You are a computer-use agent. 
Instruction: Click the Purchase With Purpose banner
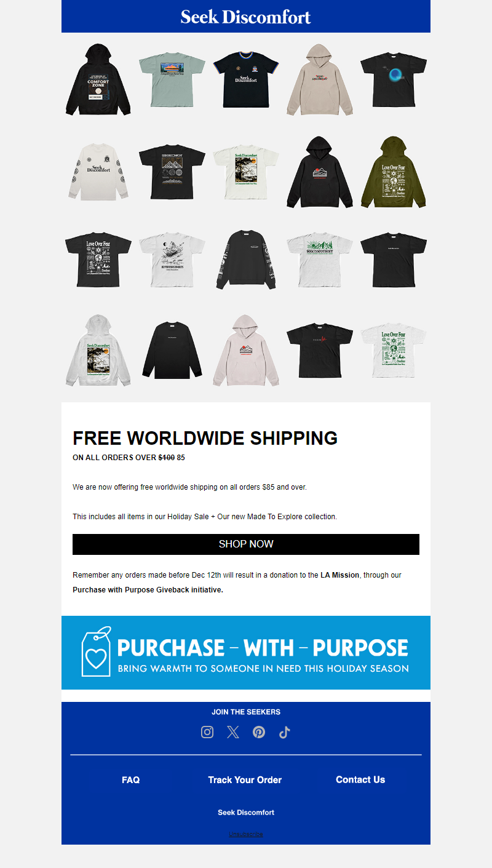(246, 653)
